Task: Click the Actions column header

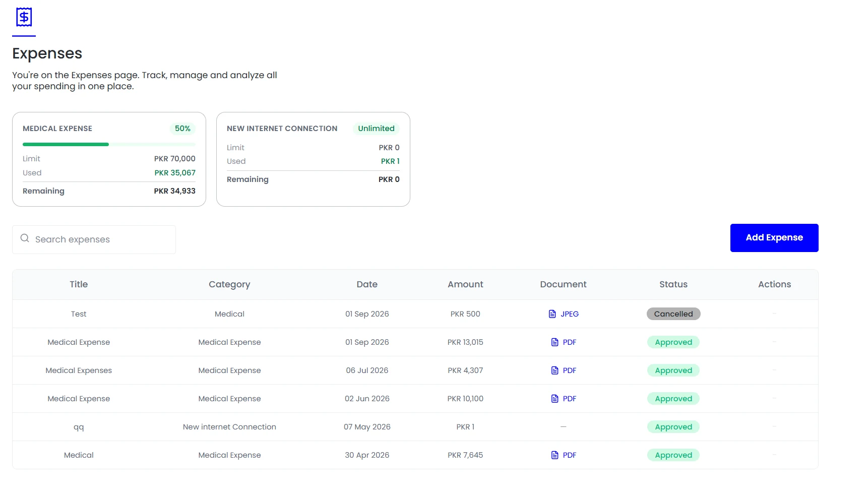Action: [774, 284]
